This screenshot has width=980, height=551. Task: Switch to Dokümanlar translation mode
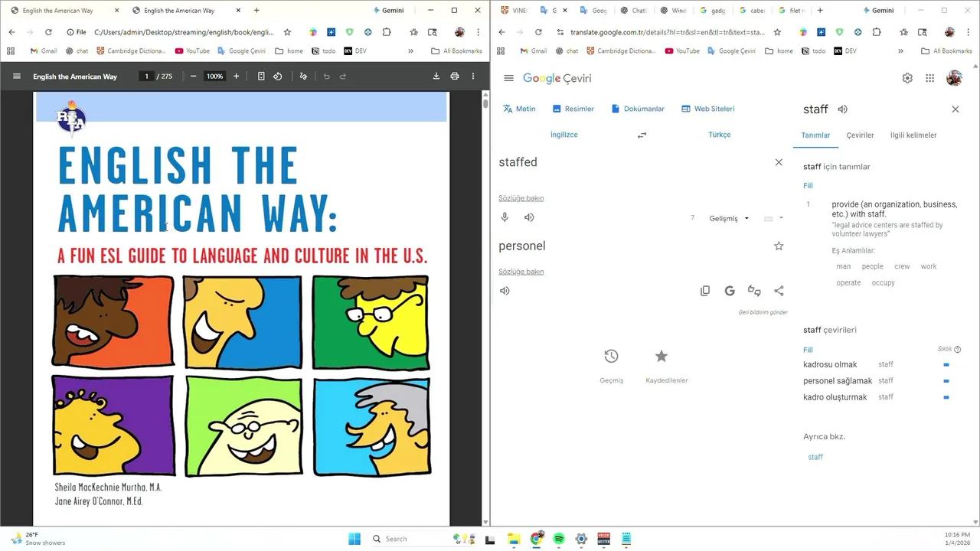pos(638,109)
